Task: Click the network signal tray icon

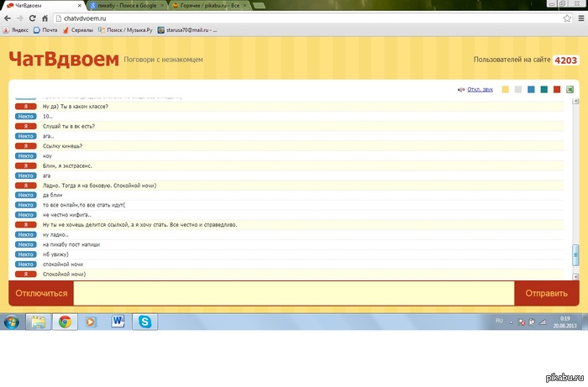Action: pyautogui.click(x=543, y=322)
